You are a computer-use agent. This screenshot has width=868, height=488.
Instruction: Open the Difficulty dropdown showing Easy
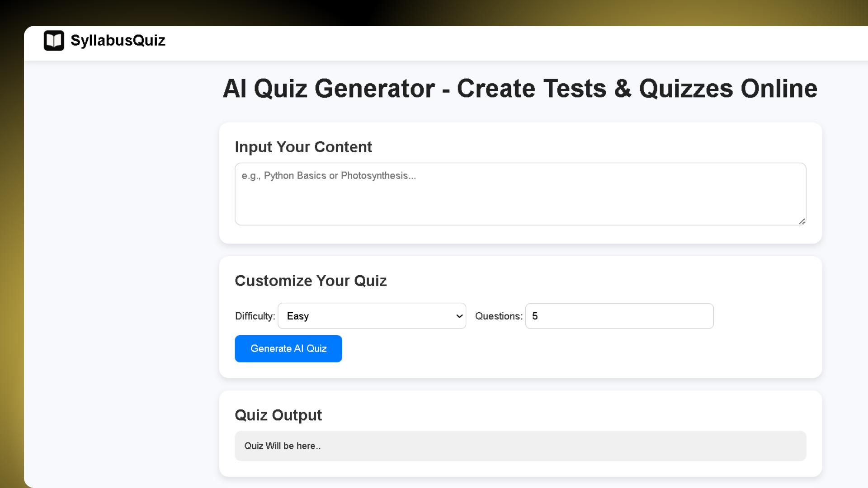372,316
